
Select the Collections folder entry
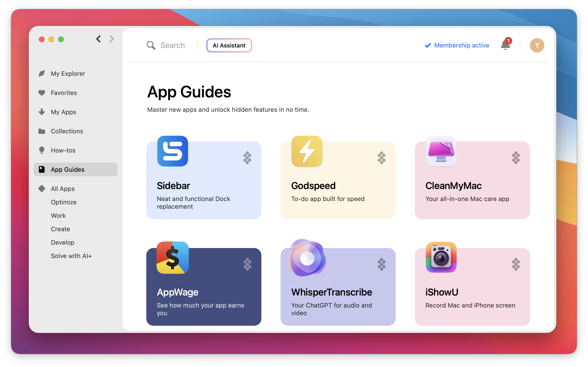point(67,131)
